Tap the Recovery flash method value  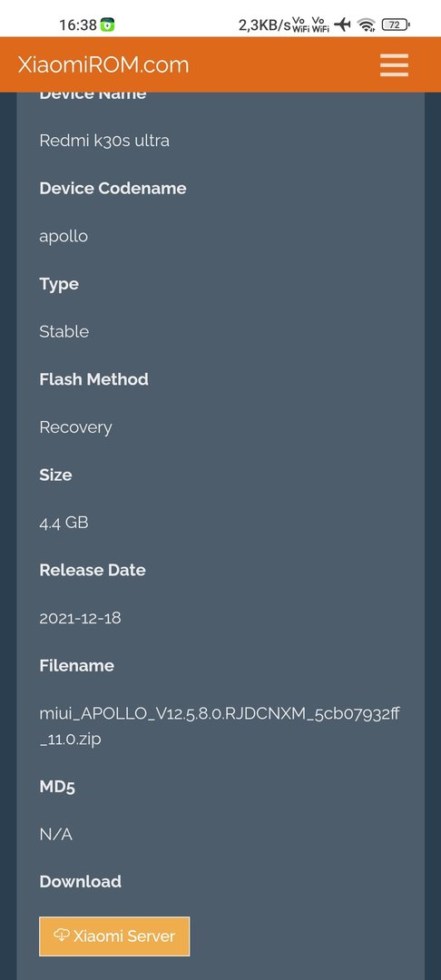tap(75, 427)
